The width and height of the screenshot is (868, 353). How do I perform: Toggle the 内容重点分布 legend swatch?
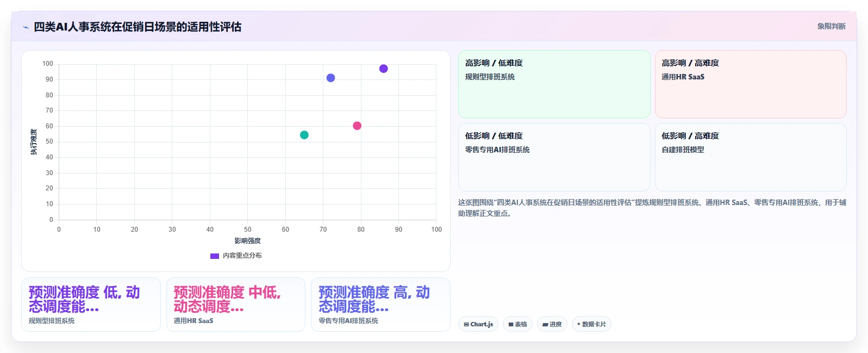click(x=215, y=256)
